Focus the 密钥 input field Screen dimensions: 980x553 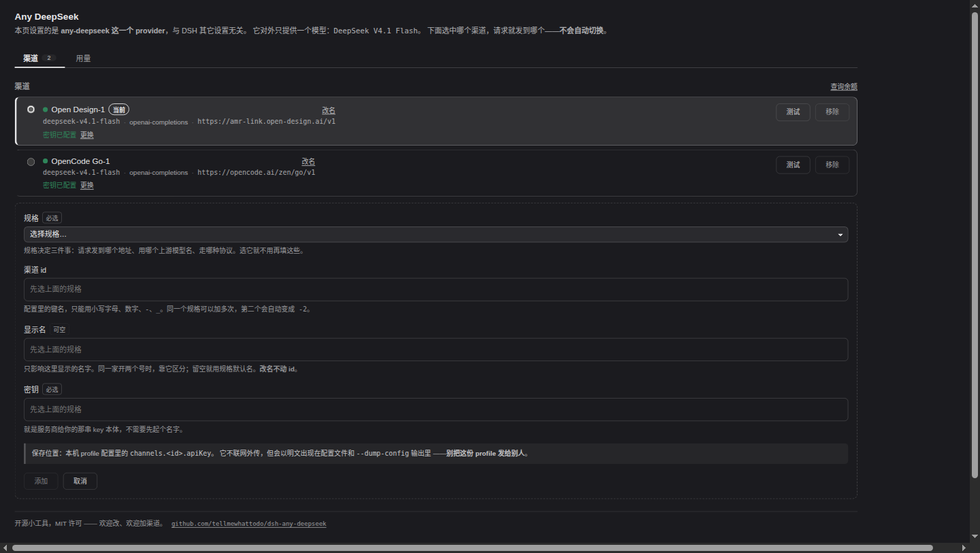pos(436,409)
